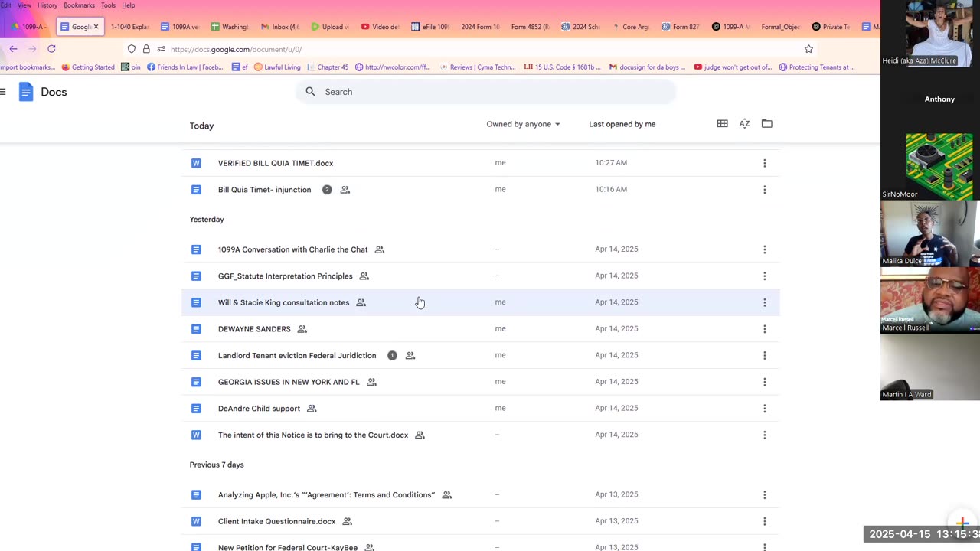Open the Bookmarks menu
This screenshot has height=551, width=980.
pyautogui.click(x=79, y=5)
